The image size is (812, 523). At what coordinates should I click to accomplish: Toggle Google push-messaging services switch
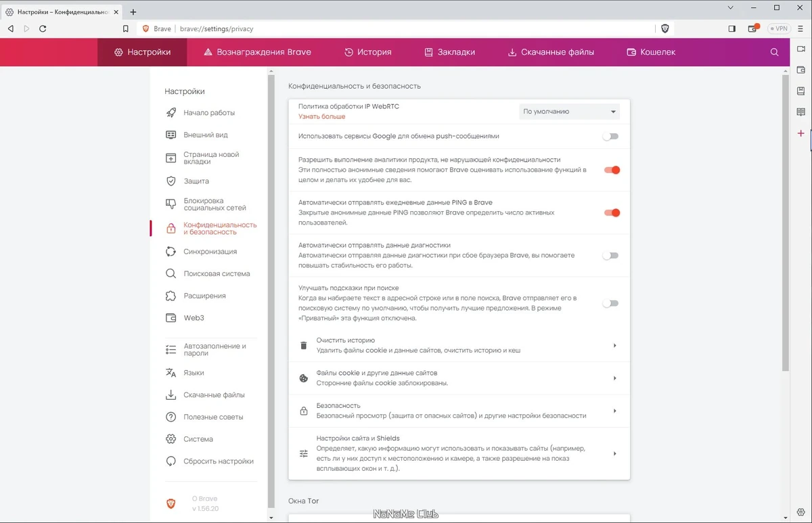[x=611, y=136]
